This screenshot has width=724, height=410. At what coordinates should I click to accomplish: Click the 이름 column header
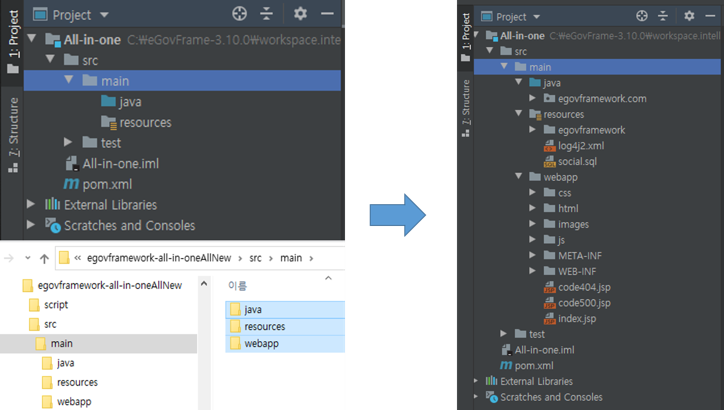(238, 286)
